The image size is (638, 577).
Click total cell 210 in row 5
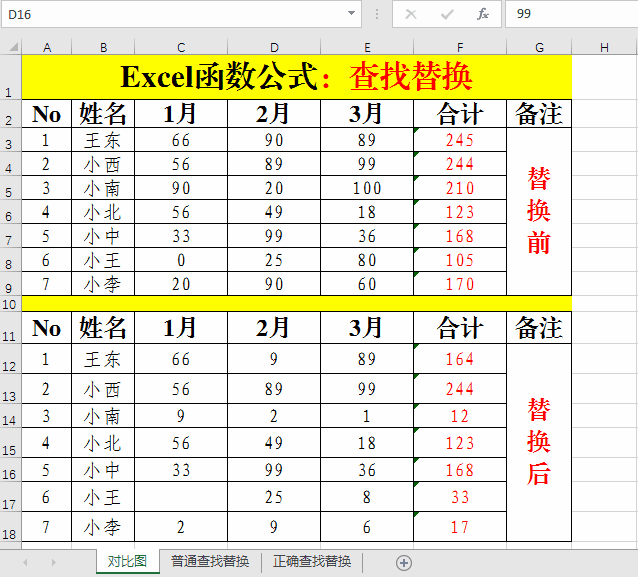[x=460, y=188]
